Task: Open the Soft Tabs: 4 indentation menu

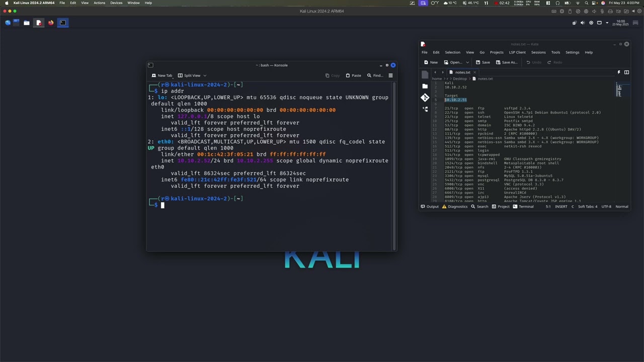Action: [588, 207]
